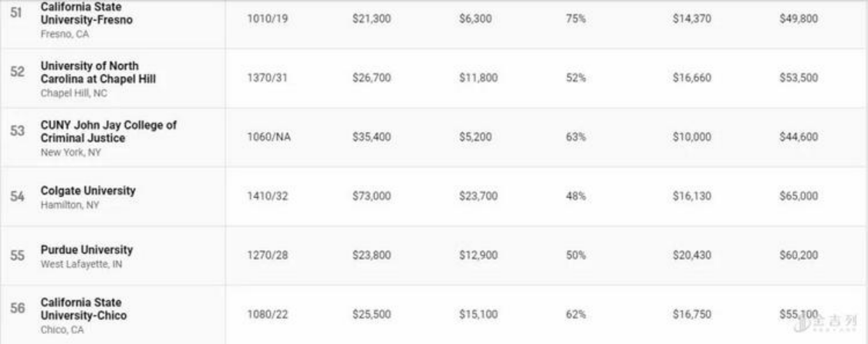Open the Purdue University entry
868x344 pixels.
coord(86,250)
